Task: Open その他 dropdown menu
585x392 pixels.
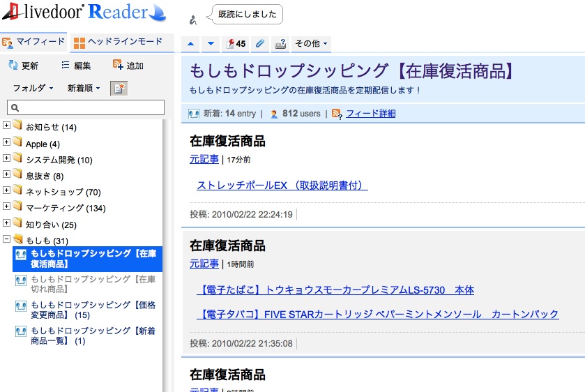Action: [x=311, y=44]
